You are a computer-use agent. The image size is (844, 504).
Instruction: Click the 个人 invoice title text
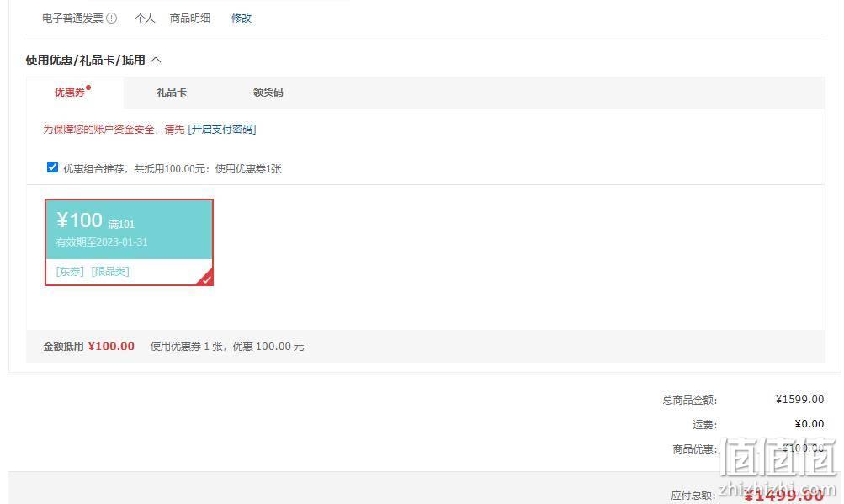(x=145, y=19)
